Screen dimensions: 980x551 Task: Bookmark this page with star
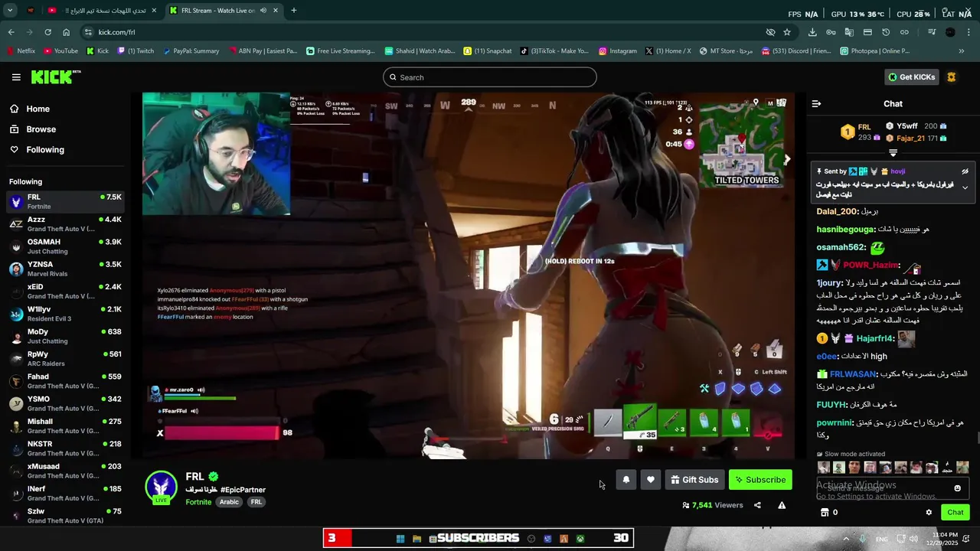pyautogui.click(x=787, y=32)
